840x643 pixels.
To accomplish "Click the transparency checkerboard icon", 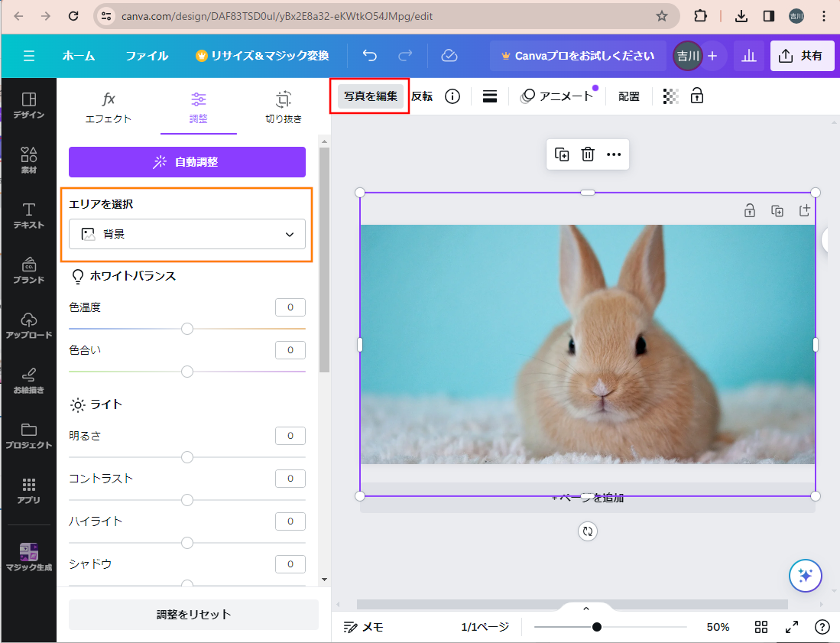I will click(670, 96).
